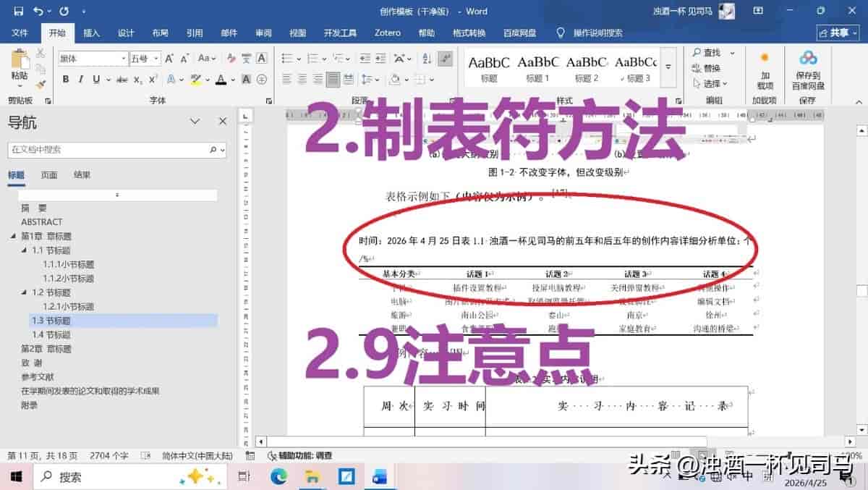Select 1.4 节标题 in navigation
This screenshot has width=868, height=490.
[x=51, y=334]
